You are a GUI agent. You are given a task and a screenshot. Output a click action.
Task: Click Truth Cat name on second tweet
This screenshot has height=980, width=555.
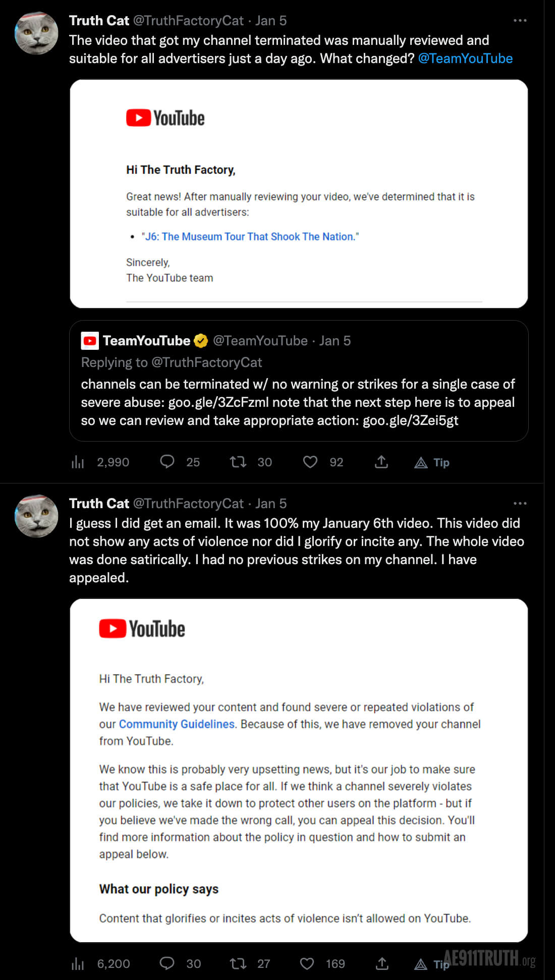click(x=99, y=504)
